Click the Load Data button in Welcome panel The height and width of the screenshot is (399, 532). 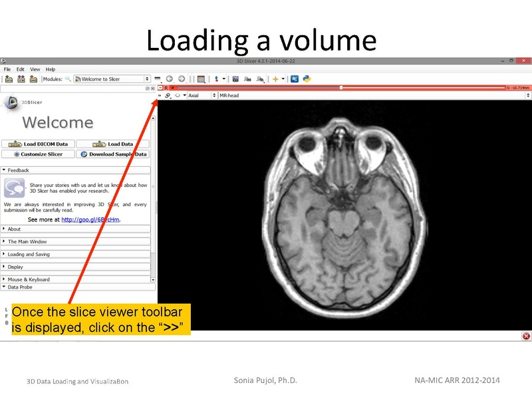112,144
